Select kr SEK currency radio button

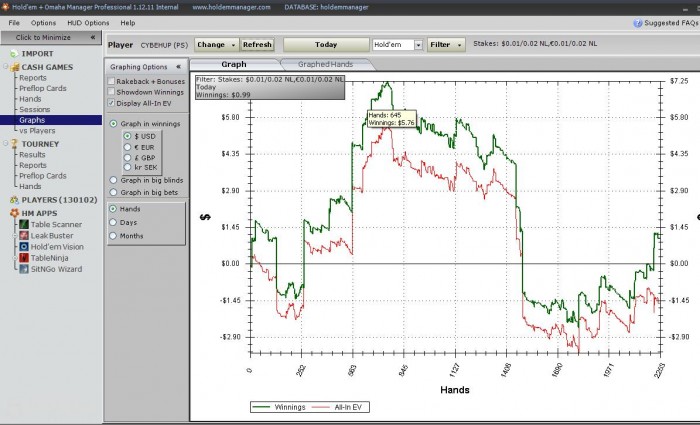(x=127, y=167)
